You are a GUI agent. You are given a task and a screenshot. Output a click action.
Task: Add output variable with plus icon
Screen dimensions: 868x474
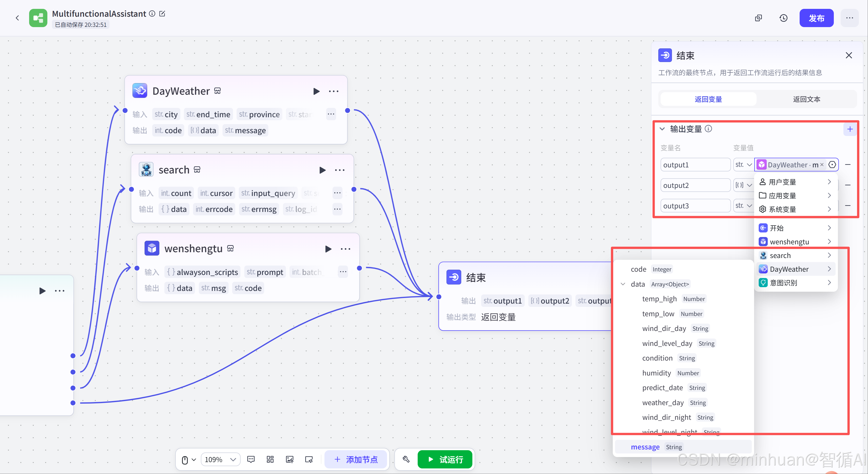[850, 129]
